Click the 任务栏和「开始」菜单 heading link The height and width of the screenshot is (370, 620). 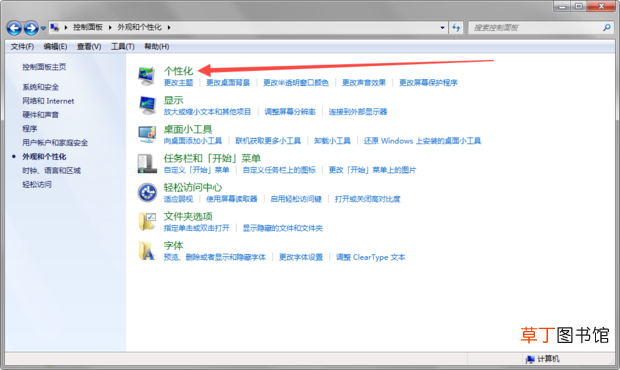coord(212,159)
